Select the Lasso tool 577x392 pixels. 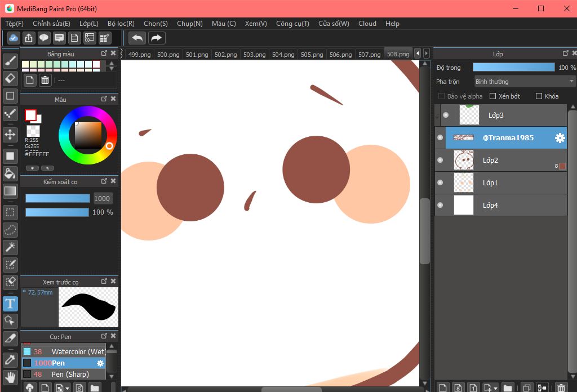10,230
